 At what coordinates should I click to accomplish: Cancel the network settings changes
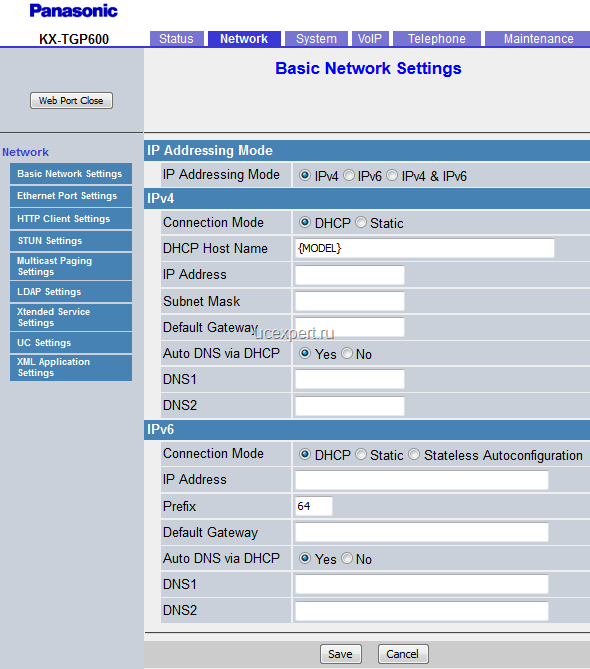403,654
